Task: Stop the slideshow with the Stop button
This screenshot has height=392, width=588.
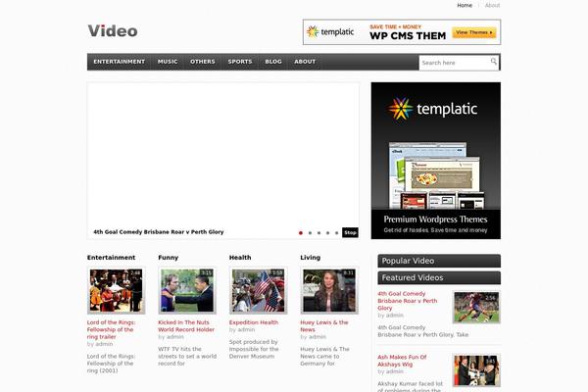Action: click(x=350, y=232)
